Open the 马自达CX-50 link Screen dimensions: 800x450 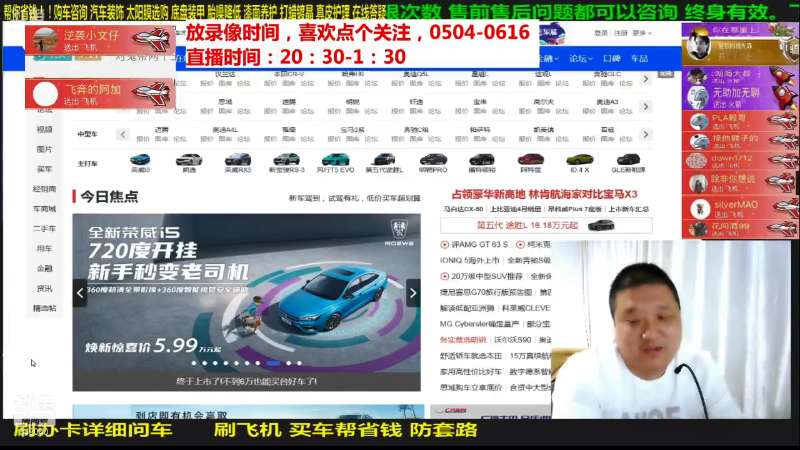click(463, 209)
